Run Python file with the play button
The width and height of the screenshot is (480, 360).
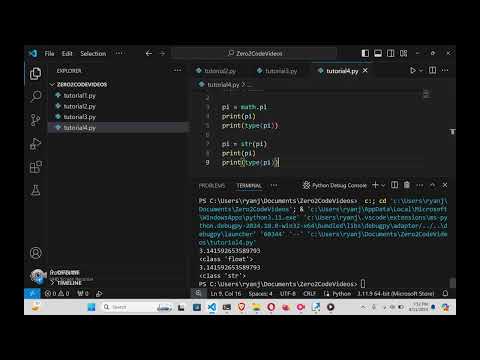coord(413,71)
